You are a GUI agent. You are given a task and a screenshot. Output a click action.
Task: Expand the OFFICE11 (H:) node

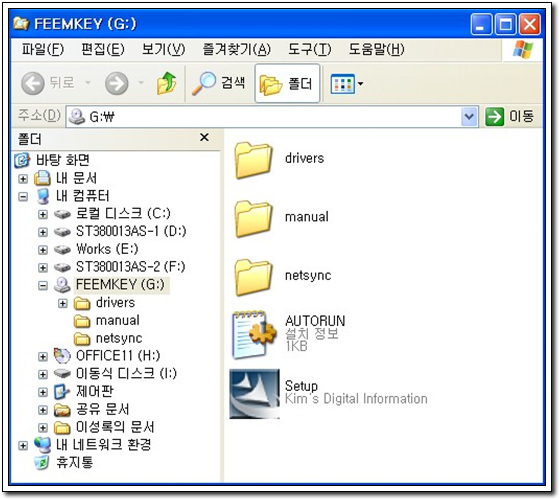[x=43, y=356]
